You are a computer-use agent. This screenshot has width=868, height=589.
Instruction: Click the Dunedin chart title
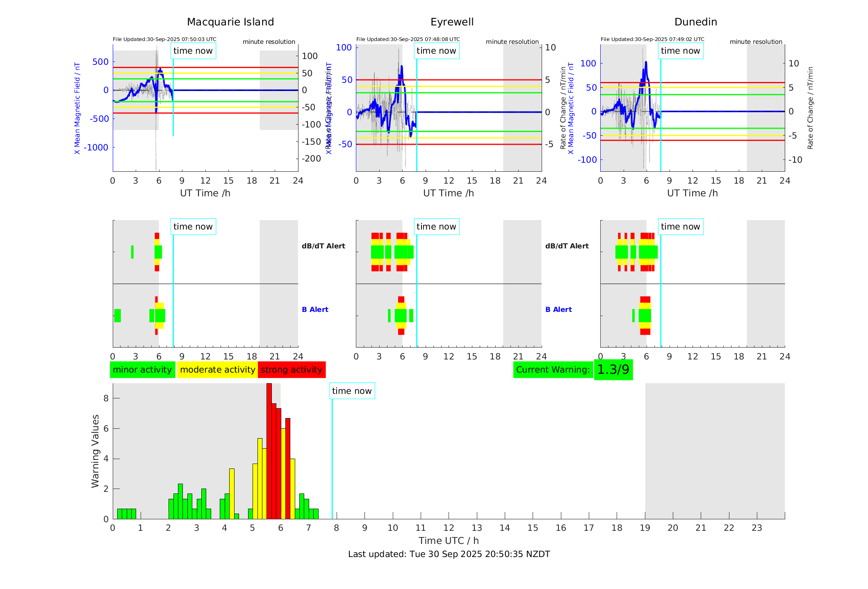click(695, 22)
